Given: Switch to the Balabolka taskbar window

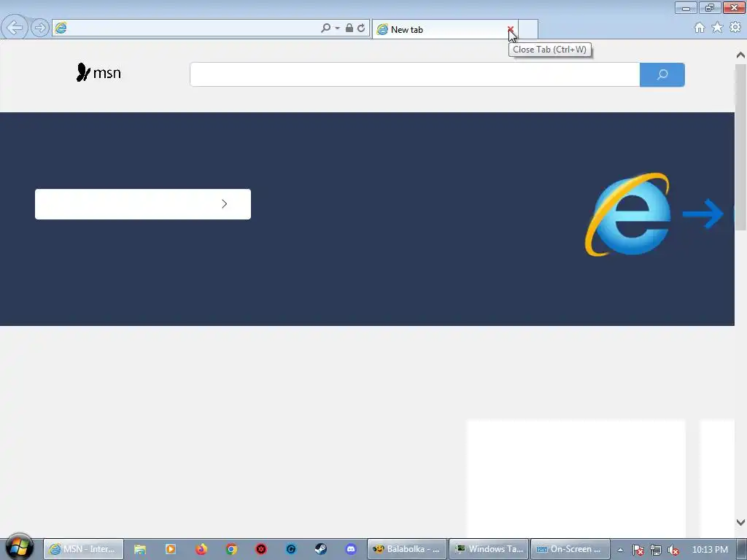Looking at the screenshot, I should (407, 549).
